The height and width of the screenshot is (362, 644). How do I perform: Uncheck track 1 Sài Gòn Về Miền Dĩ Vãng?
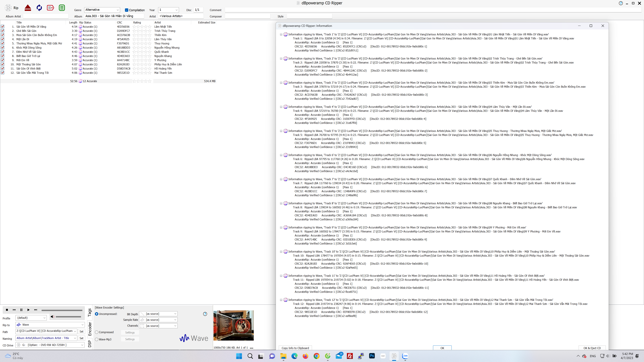click(x=3, y=27)
